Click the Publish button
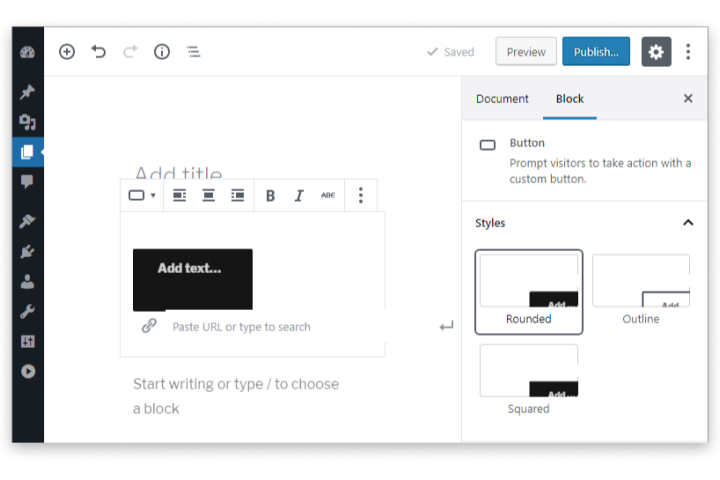Screen dimensions: 720x480 click(596, 52)
